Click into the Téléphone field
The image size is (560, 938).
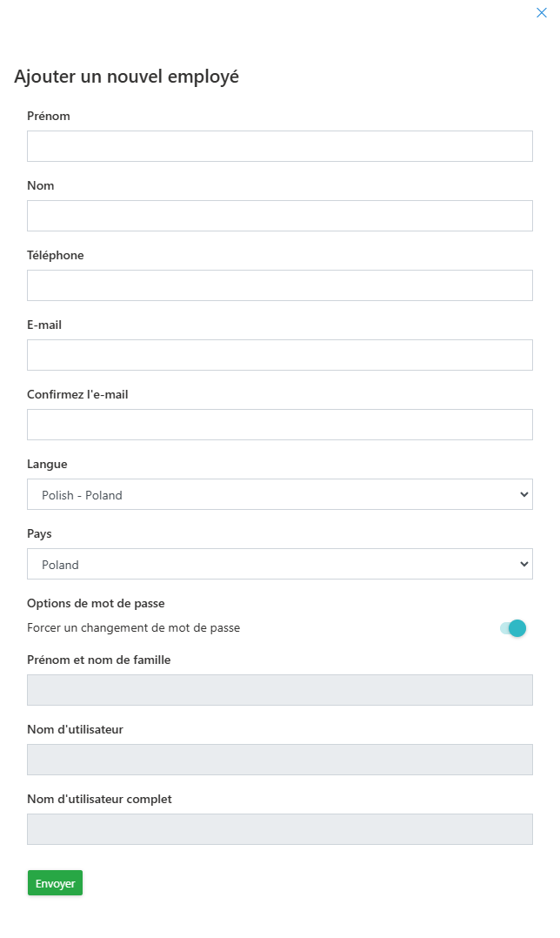[x=279, y=285]
